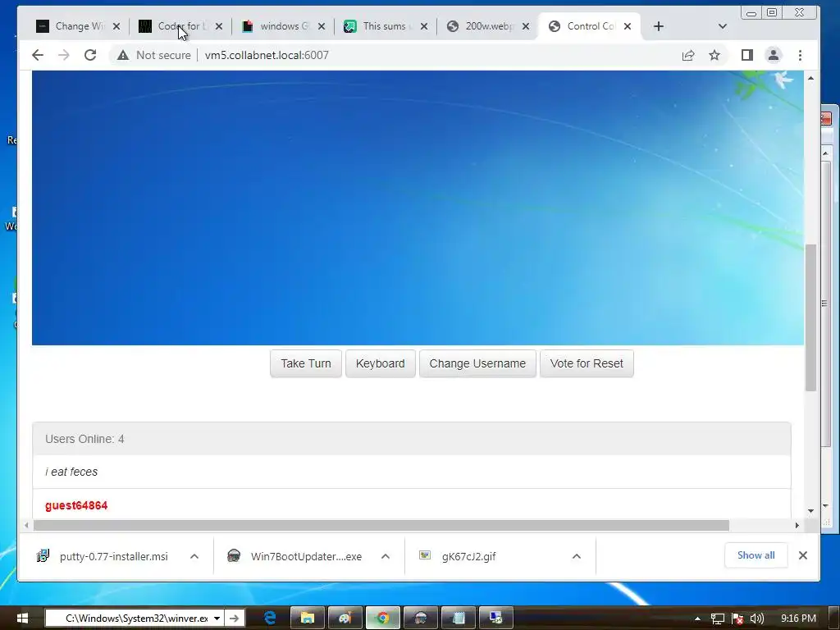840x630 pixels.
Task: Show all downloads
Action: click(x=756, y=555)
